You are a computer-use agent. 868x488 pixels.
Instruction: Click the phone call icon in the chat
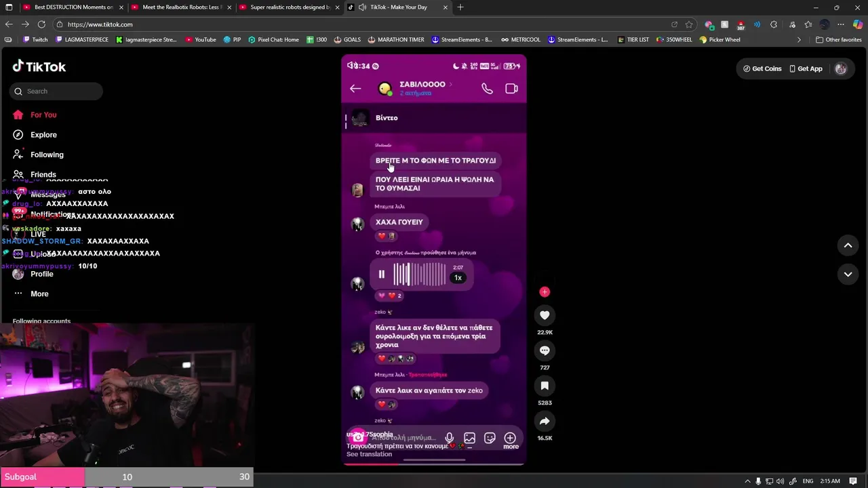[487, 88]
